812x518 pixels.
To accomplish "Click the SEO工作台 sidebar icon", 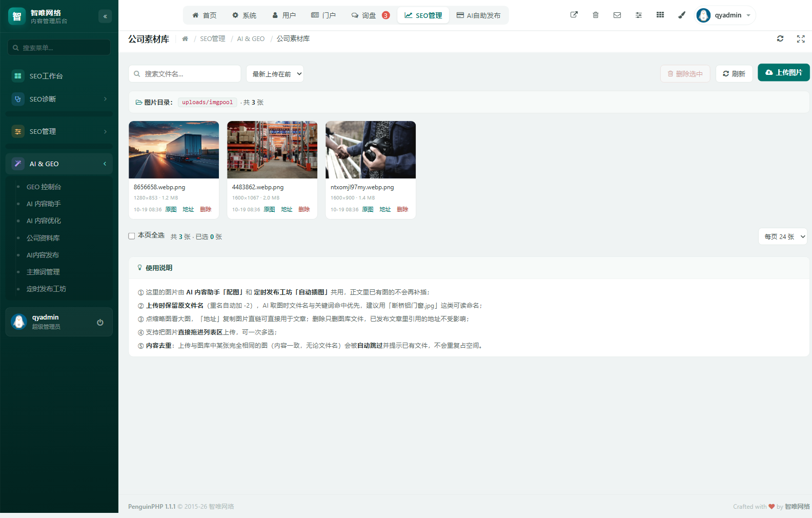I will tap(18, 76).
